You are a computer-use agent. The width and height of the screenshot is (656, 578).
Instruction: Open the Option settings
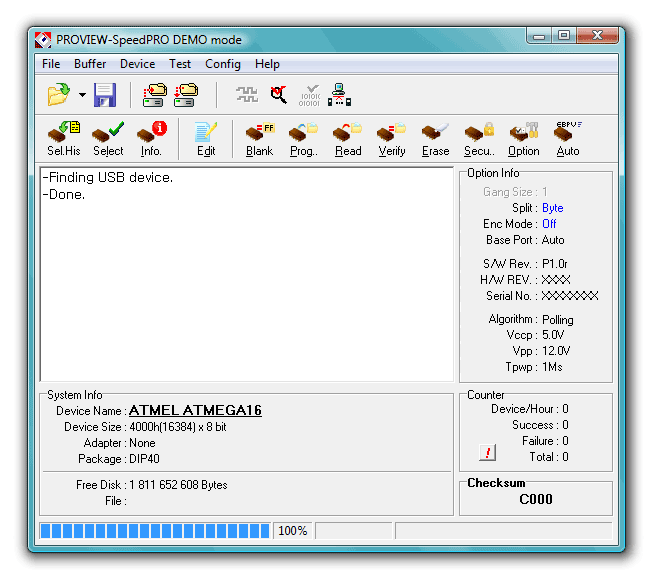pos(523,139)
